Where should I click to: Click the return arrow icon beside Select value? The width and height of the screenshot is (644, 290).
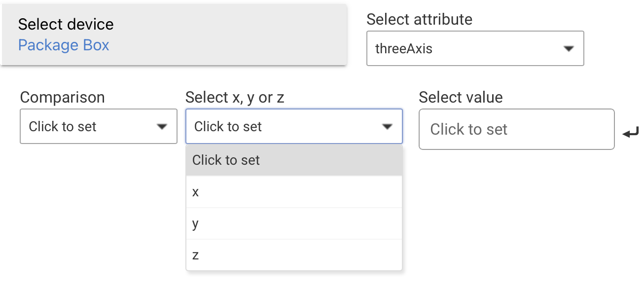point(631,132)
